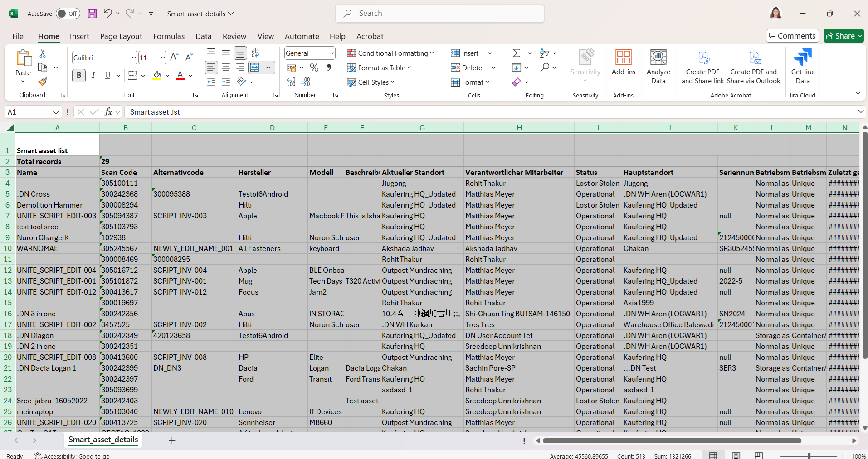Click the Percent Style icon
The width and height of the screenshot is (868, 459).
[x=314, y=68]
